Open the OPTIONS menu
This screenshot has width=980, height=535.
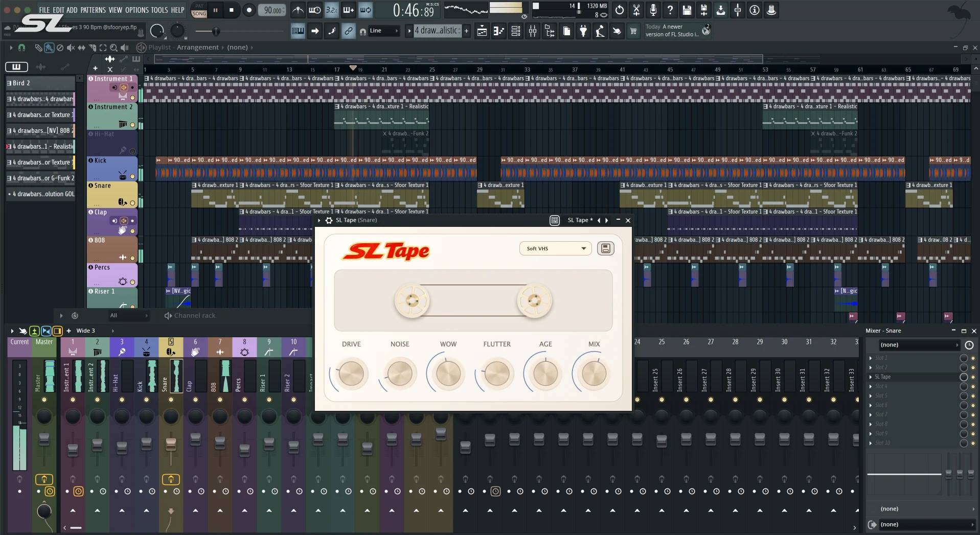137,10
